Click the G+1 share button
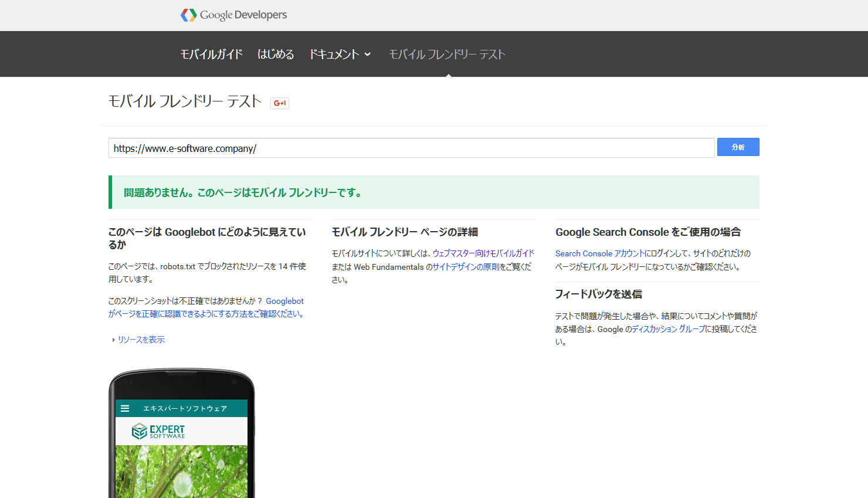Viewport: 868px width, 498px height. [280, 103]
